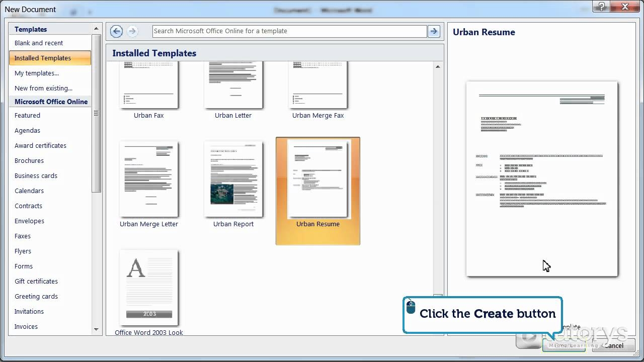
Task: Select the Urban Letter template
Action: pos(233,90)
